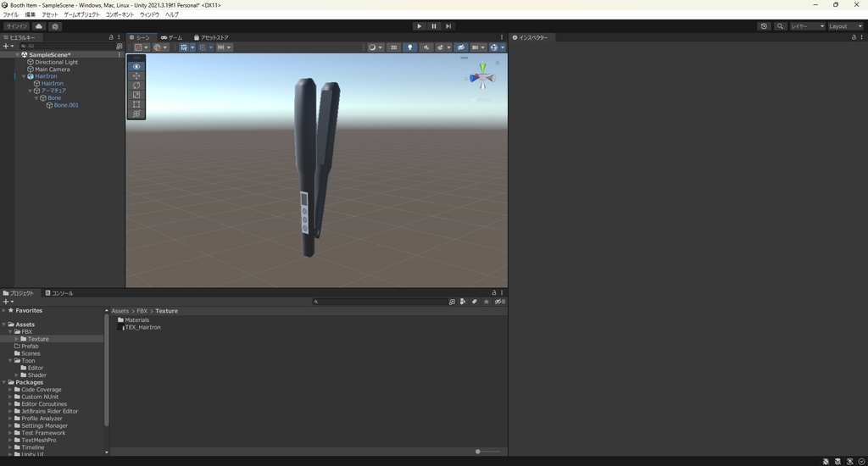The image size is (868, 466).
Task: Toggle hidden objects visibility in Scene toolbar
Action: pos(460,47)
